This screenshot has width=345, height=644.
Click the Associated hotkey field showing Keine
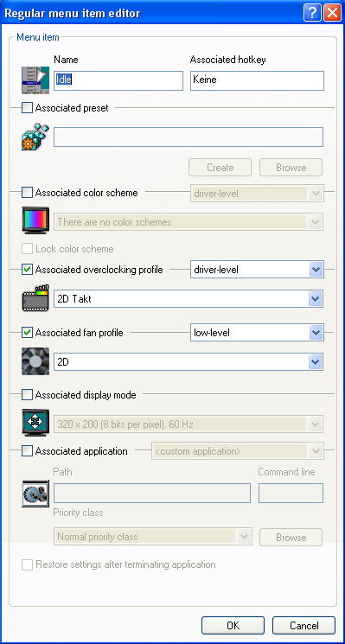[257, 80]
